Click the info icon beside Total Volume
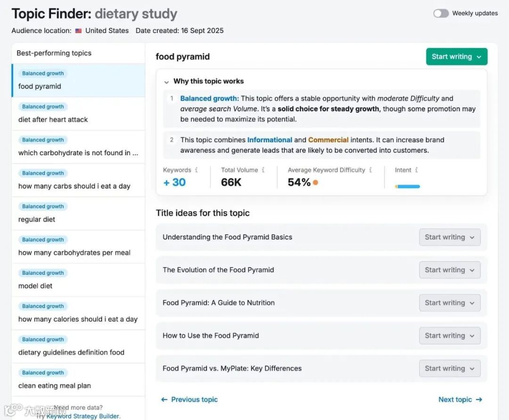This screenshot has width=509, height=420. [263, 170]
